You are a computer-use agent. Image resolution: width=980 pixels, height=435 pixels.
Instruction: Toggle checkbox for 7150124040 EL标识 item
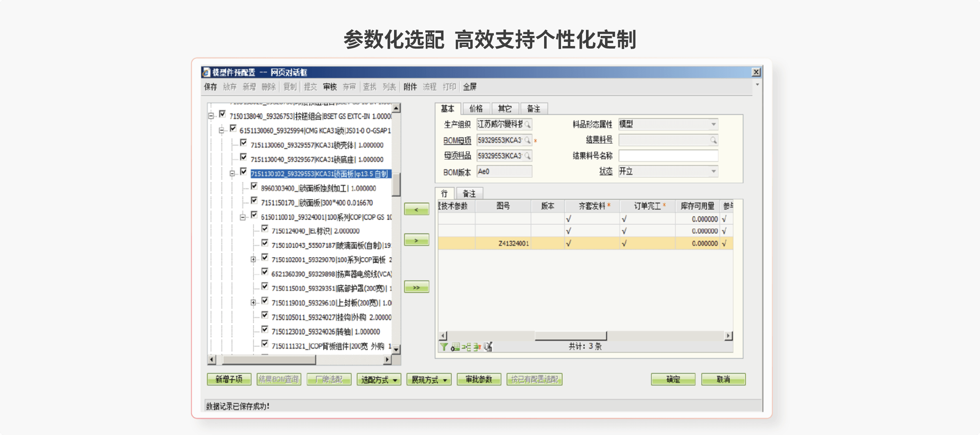click(x=265, y=229)
